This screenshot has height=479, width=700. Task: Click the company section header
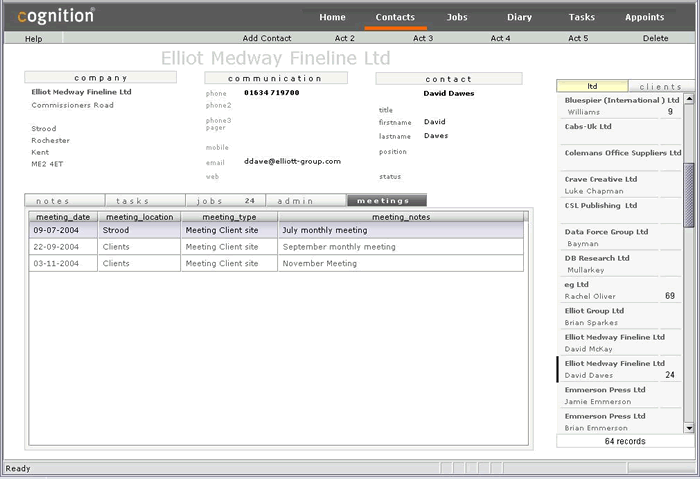(100, 78)
